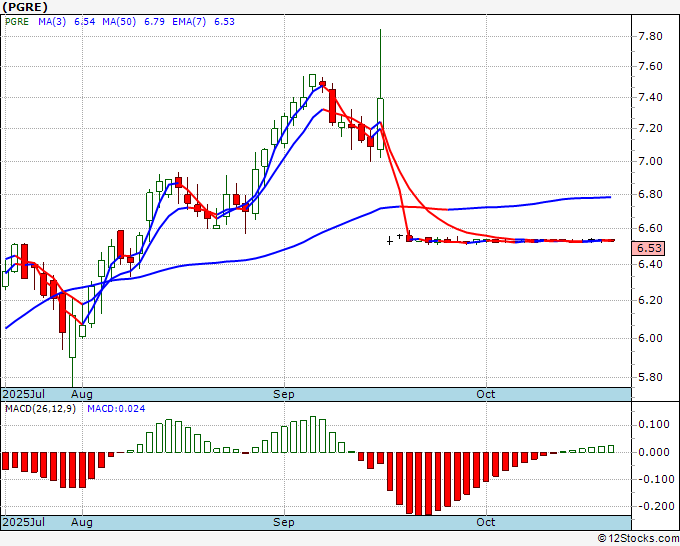Click the MA(50) legend label
The width and height of the screenshot is (680, 546).
coord(119,22)
